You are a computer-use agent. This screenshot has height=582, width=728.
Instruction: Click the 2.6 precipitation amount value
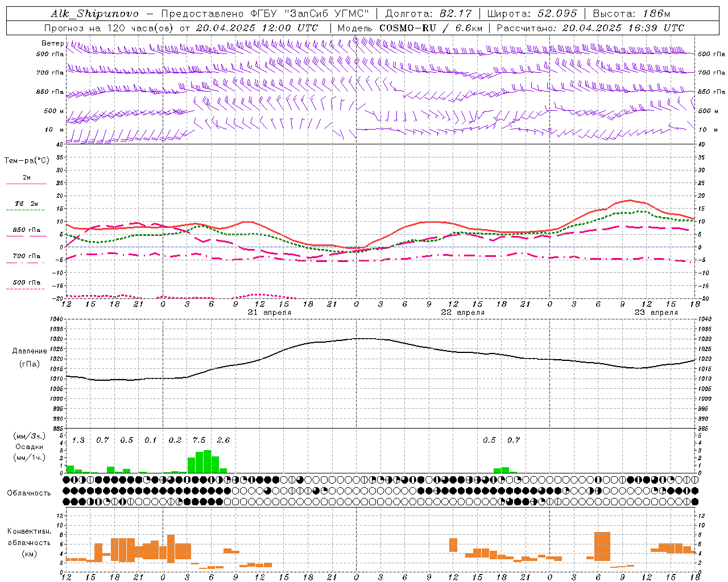point(224,440)
